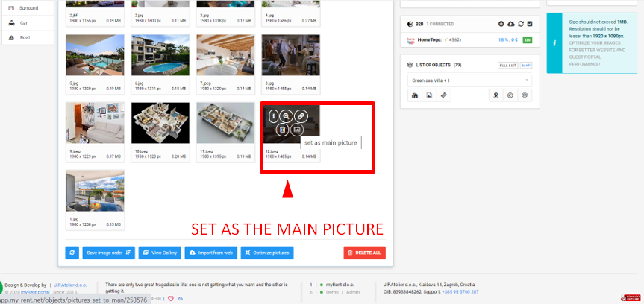This screenshot has height=304, width=644.
Task: Select the 8.jpg people dancing thumbnail
Action: (291, 55)
